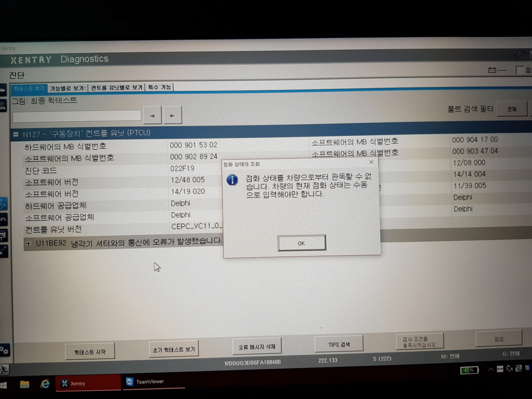The width and height of the screenshot is (532, 399).
Task: Open the 퀵테스트 보기 tab
Action: click(x=29, y=88)
